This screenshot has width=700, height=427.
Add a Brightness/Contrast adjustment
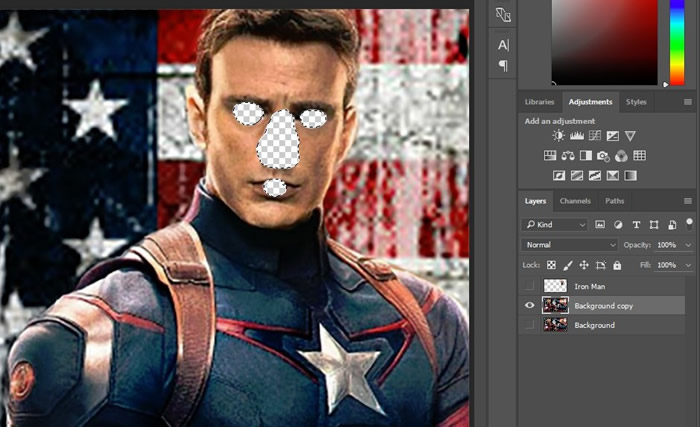coord(558,135)
